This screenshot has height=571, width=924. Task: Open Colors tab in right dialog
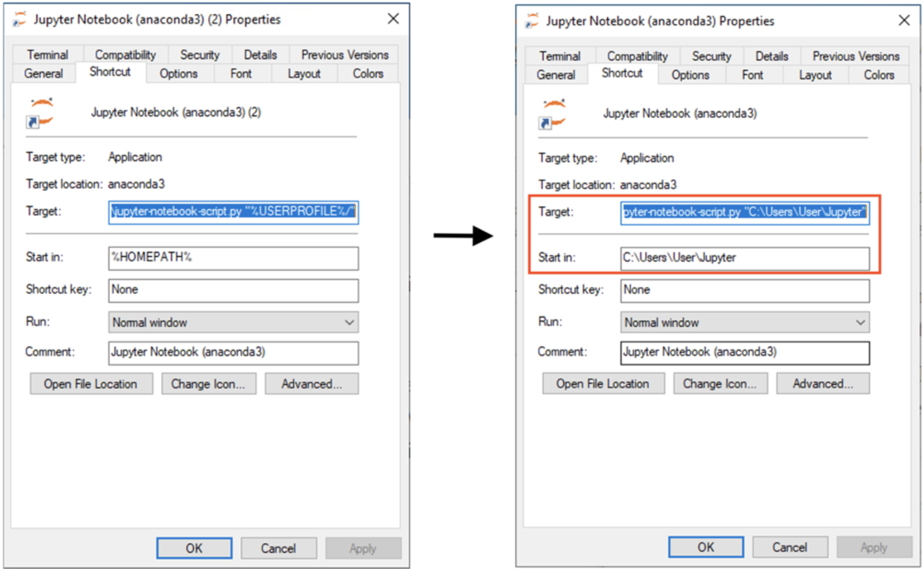[x=878, y=75]
